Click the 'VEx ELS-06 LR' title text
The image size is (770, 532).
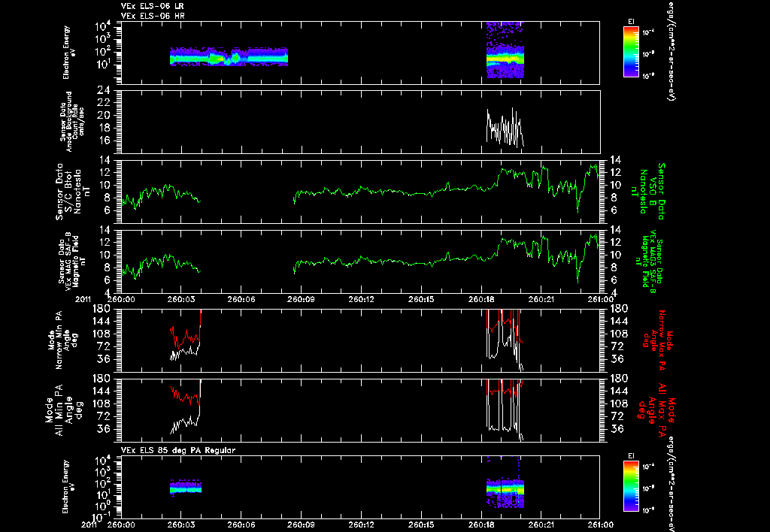point(153,6)
